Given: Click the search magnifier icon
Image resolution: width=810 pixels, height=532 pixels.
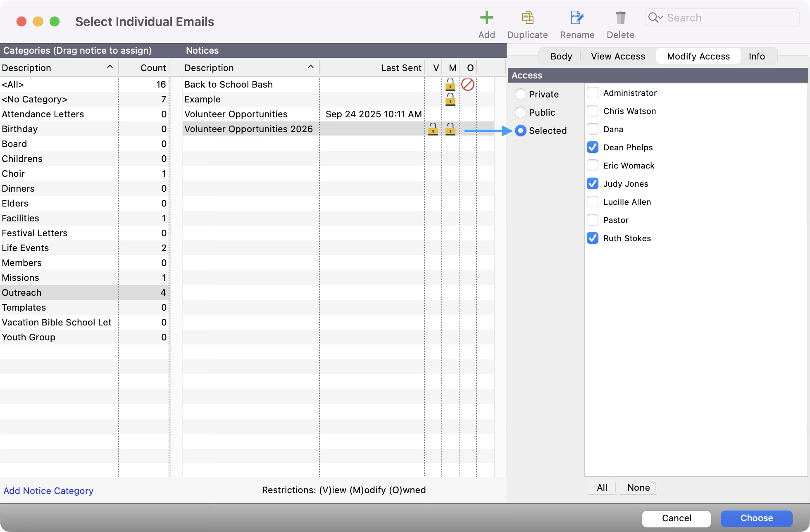Looking at the screenshot, I should (x=655, y=18).
